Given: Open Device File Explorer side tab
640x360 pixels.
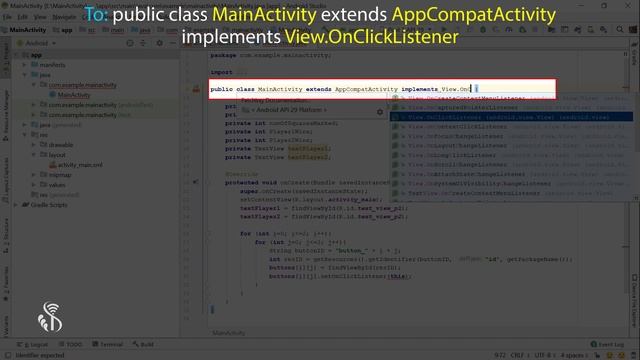Looking at the screenshot, I should (x=634, y=300).
